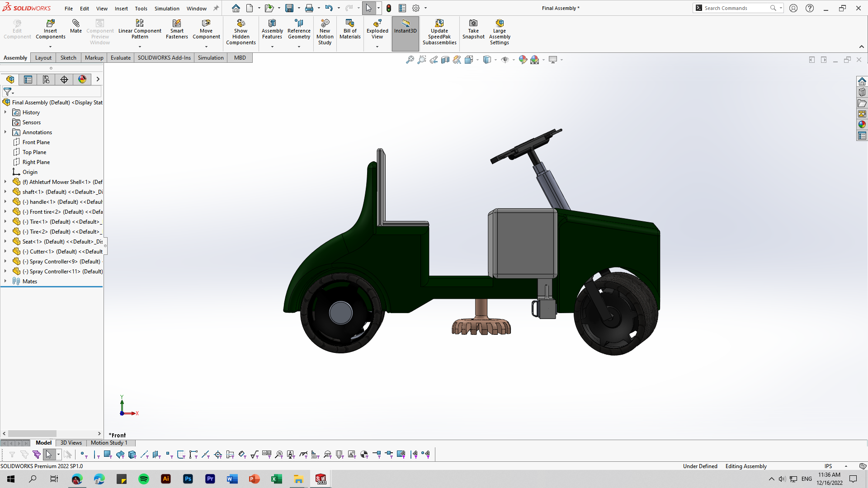Switch to the Evaluate tab

[121, 58]
